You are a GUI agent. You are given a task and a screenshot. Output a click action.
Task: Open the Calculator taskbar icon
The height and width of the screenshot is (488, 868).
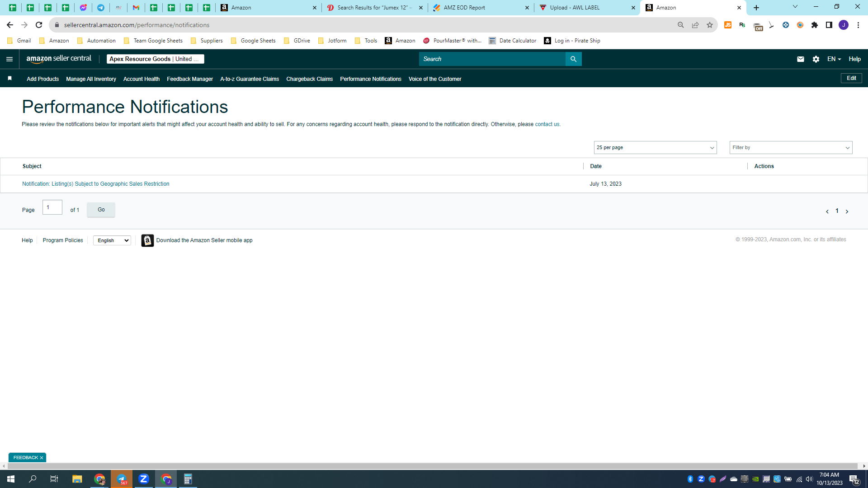(188, 479)
